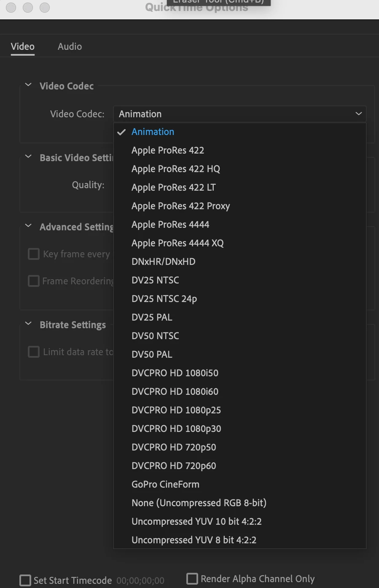Choose Apple ProRes 4444 codec
Image resolution: width=379 pixels, height=588 pixels.
239,224
